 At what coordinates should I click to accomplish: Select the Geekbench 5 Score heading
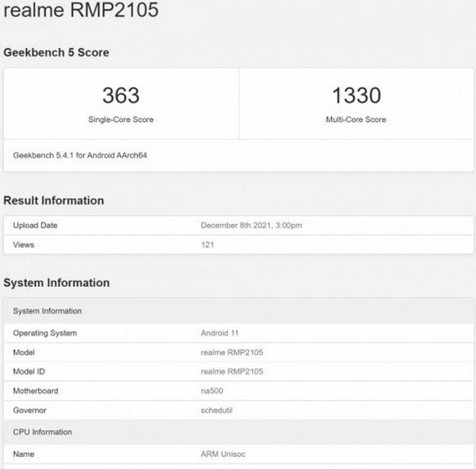point(56,52)
